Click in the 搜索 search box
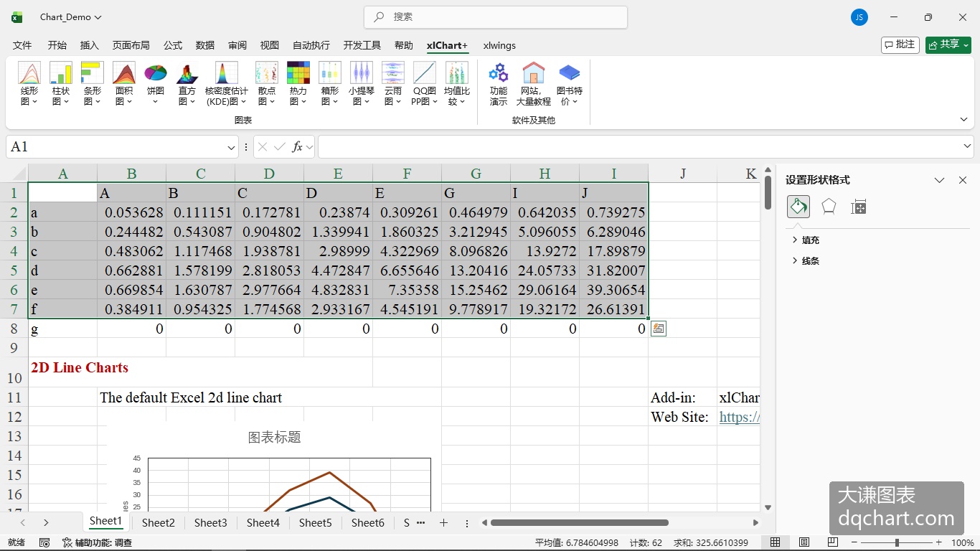 pyautogui.click(x=496, y=17)
